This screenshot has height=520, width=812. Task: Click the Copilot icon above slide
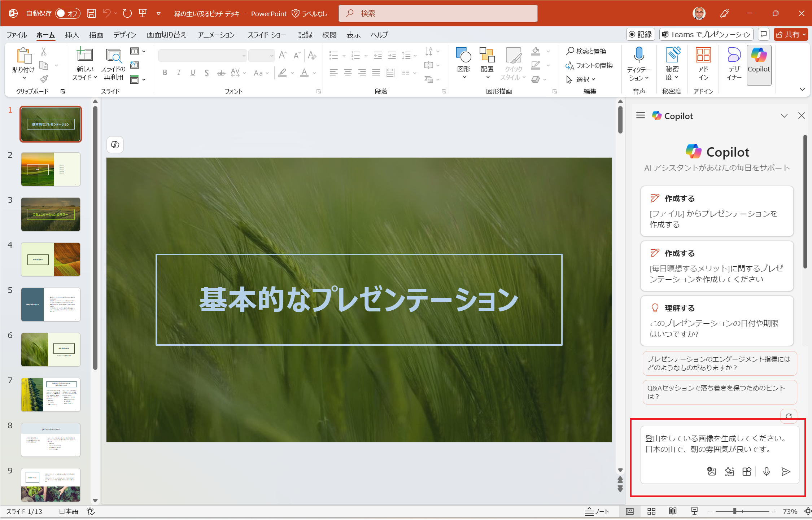(x=115, y=145)
